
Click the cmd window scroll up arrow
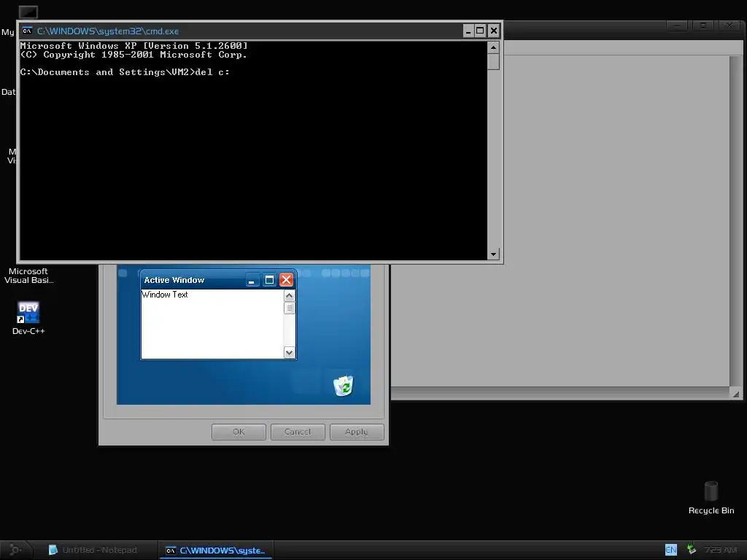point(493,47)
